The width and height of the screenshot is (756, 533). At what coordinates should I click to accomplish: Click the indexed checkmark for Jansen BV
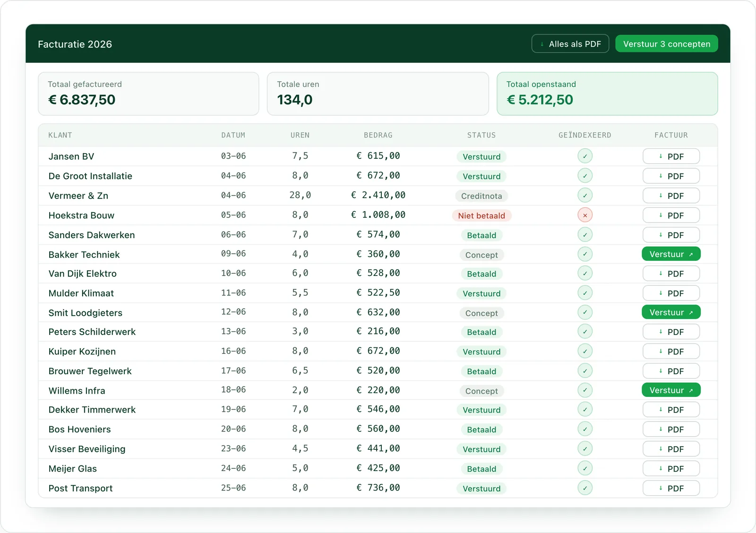pos(585,156)
